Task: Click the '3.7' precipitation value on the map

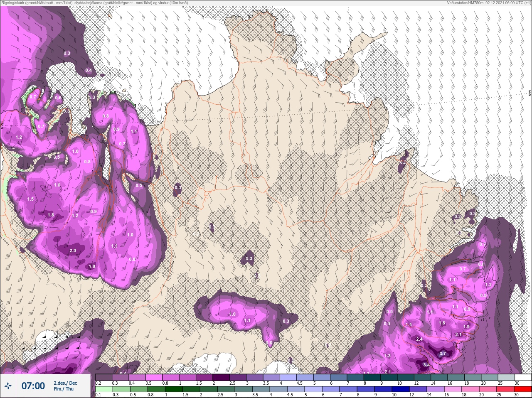Action: (x=443, y=354)
